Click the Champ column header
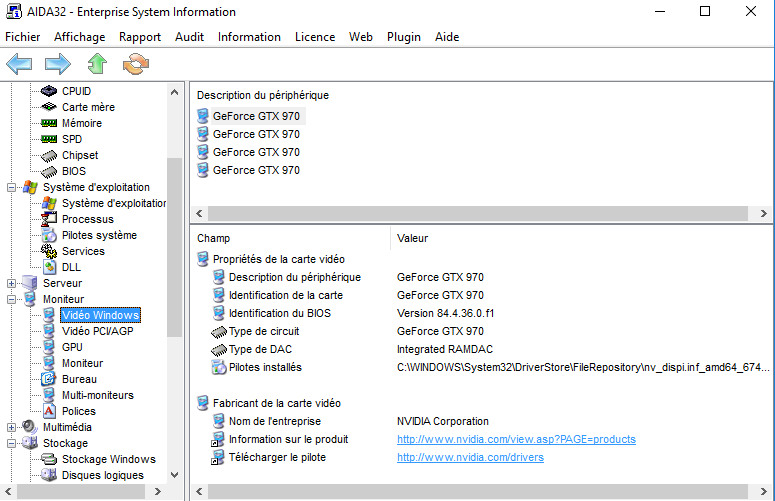 [213, 239]
